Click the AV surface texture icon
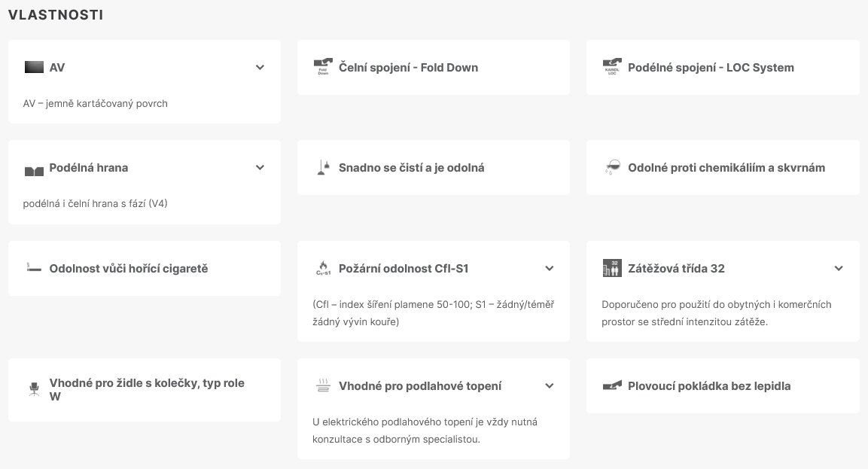This screenshot has height=469, width=868. 34,67
